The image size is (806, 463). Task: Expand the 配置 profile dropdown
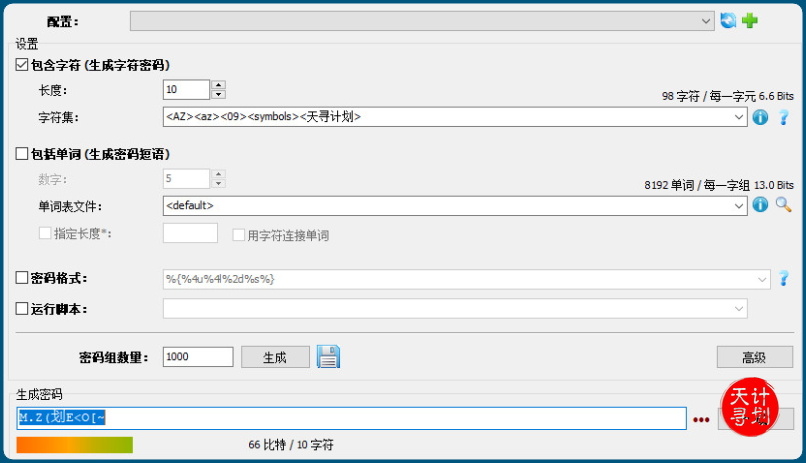707,21
